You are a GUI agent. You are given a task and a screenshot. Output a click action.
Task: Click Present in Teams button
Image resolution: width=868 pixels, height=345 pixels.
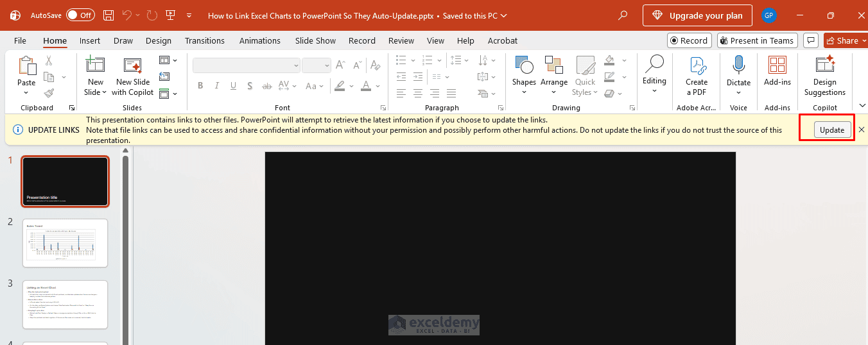pyautogui.click(x=757, y=40)
